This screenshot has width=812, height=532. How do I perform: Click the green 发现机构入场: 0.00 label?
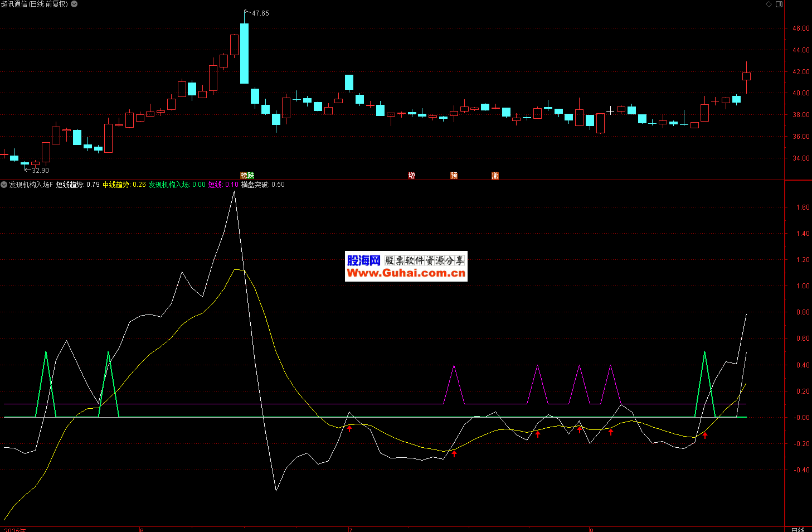[x=177, y=185]
